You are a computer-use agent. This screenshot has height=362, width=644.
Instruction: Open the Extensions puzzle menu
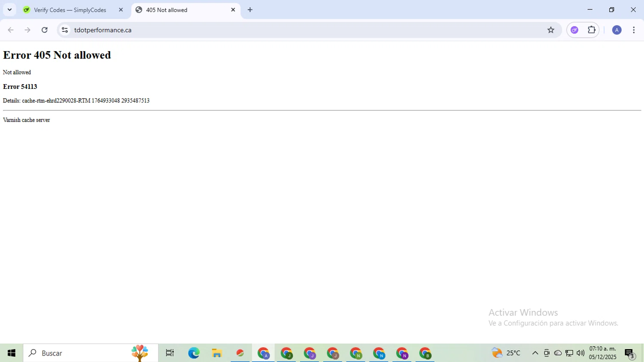coord(592,30)
